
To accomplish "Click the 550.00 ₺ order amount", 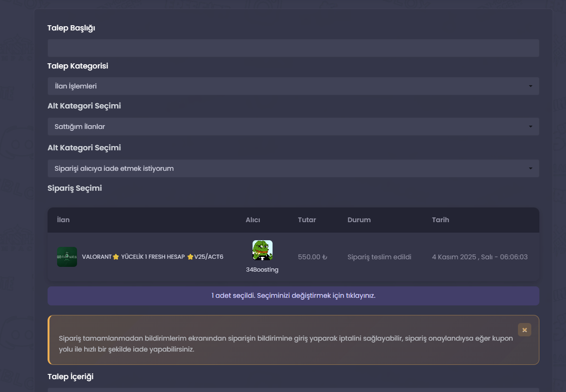I will click(x=312, y=257).
